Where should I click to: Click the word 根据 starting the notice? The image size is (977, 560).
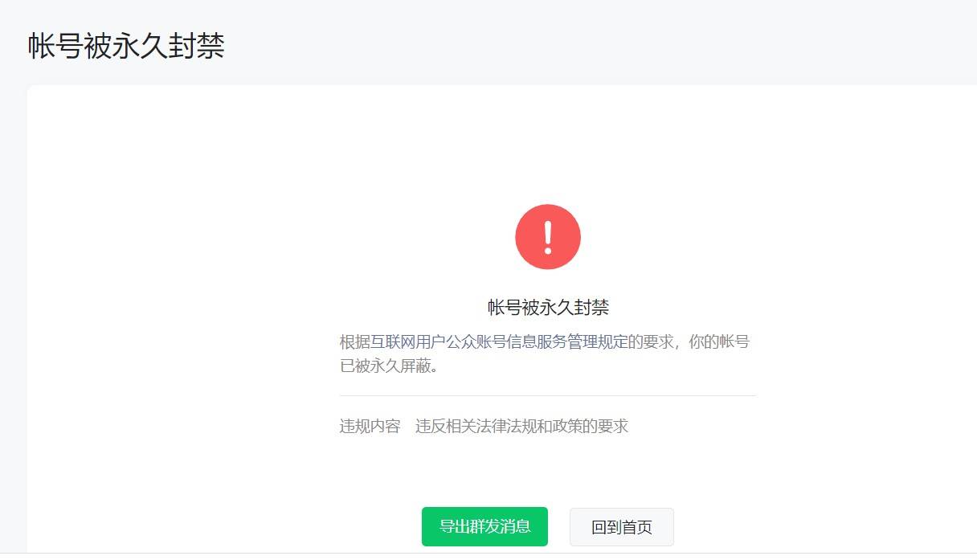(x=355, y=341)
